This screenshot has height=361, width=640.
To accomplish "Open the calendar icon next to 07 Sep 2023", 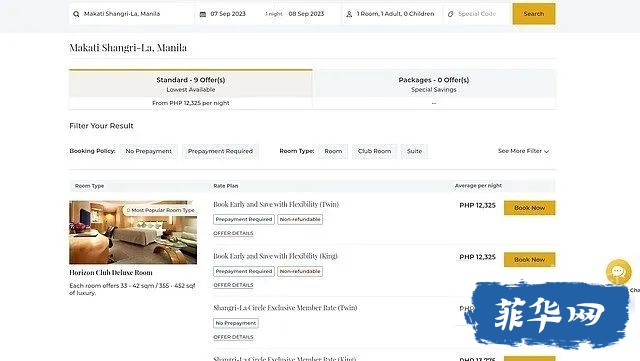I will pos(203,14).
